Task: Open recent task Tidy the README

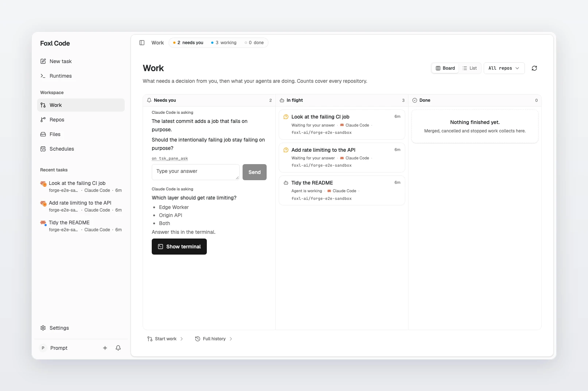Action: [x=81, y=226]
